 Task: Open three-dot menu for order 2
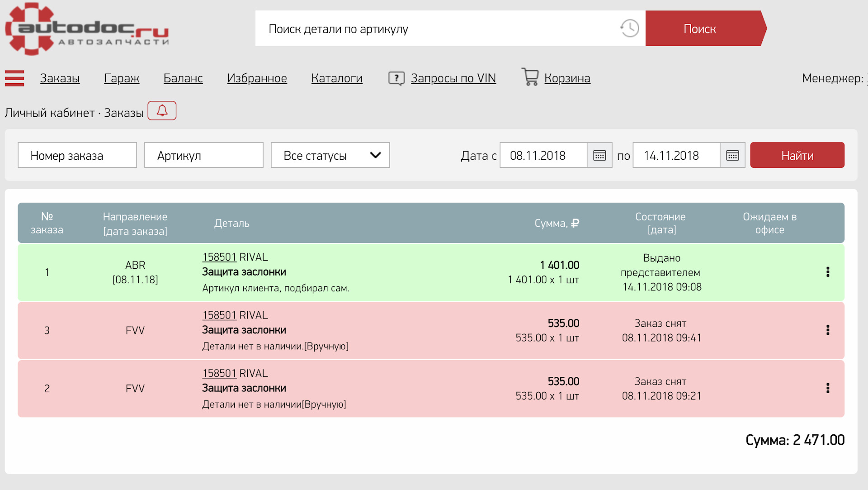(828, 388)
